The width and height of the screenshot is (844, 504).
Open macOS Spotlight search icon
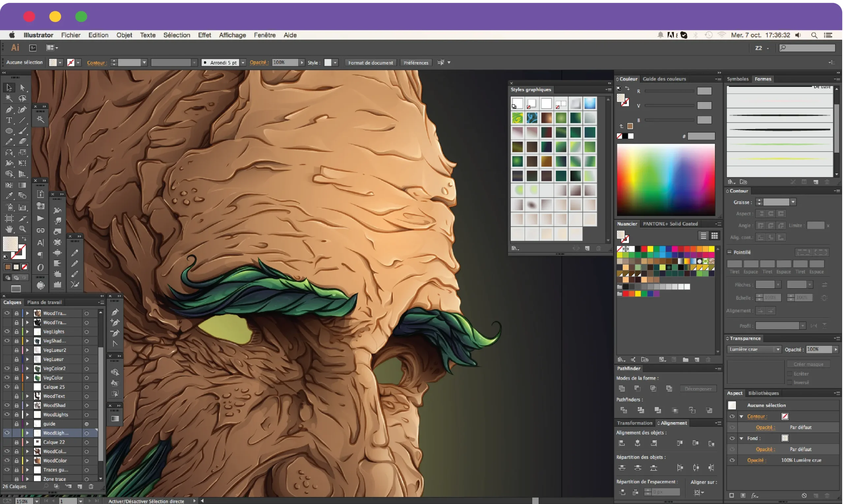coord(814,35)
